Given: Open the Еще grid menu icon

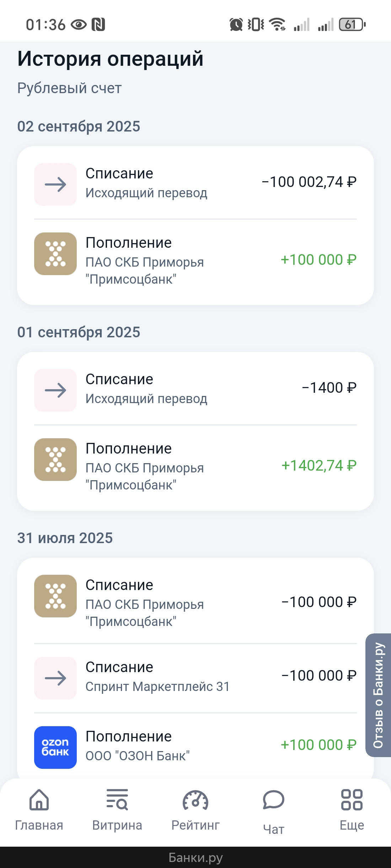Looking at the screenshot, I should pyautogui.click(x=352, y=800).
